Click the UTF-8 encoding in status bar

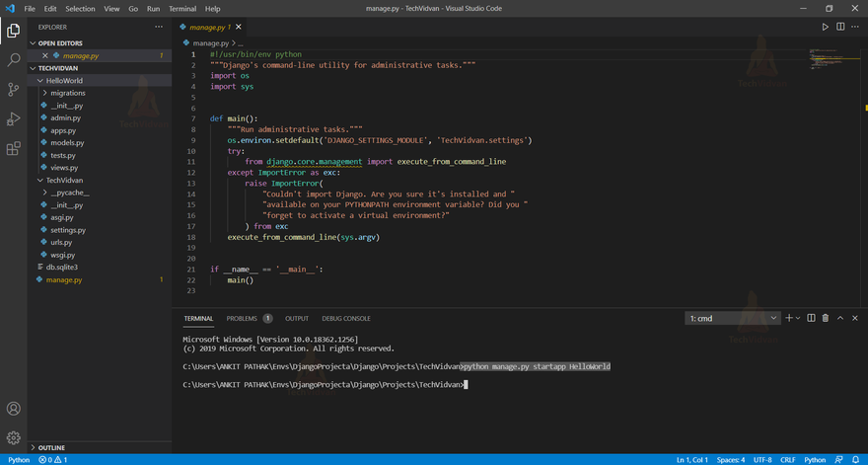point(762,460)
